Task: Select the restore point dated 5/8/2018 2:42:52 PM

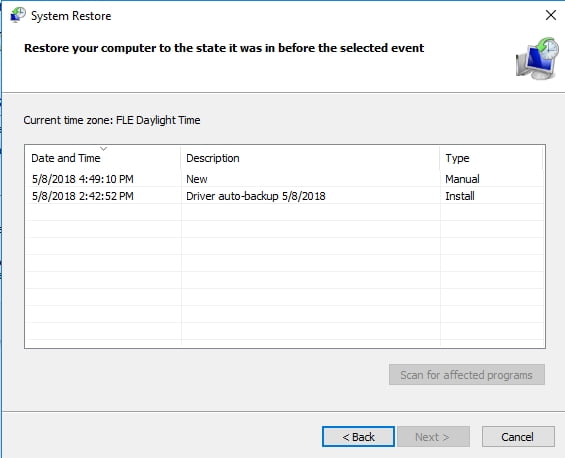Action: (x=284, y=196)
